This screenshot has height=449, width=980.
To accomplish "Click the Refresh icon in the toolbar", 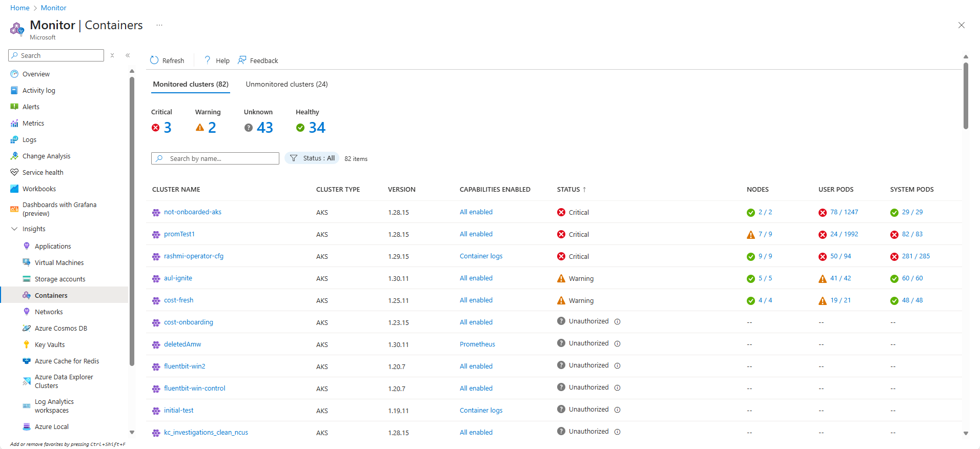I will pos(154,60).
